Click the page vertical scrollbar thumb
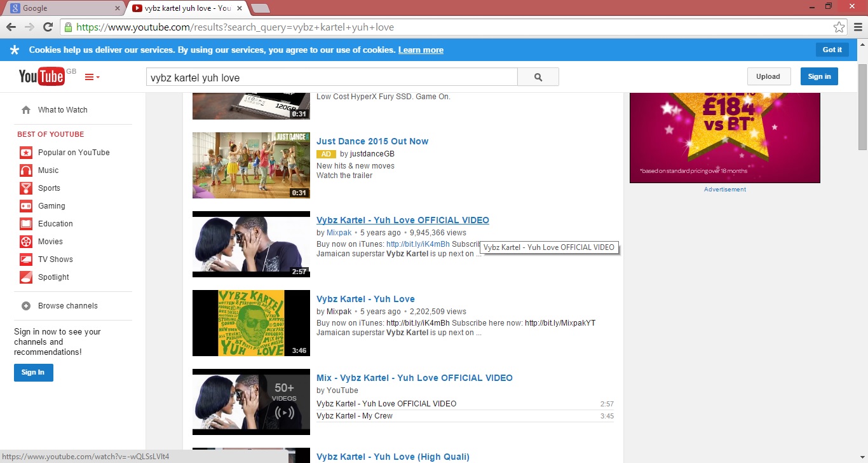 pyautogui.click(x=862, y=107)
